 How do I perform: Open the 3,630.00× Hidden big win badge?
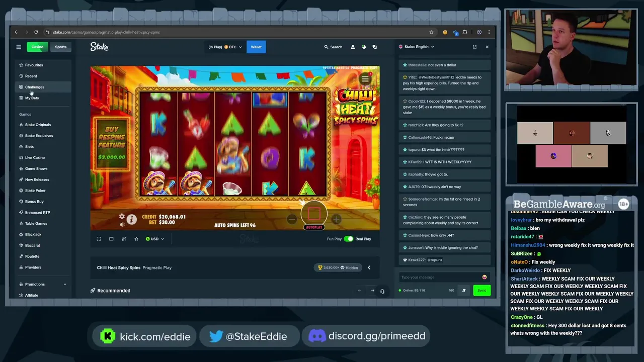click(338, 267)
